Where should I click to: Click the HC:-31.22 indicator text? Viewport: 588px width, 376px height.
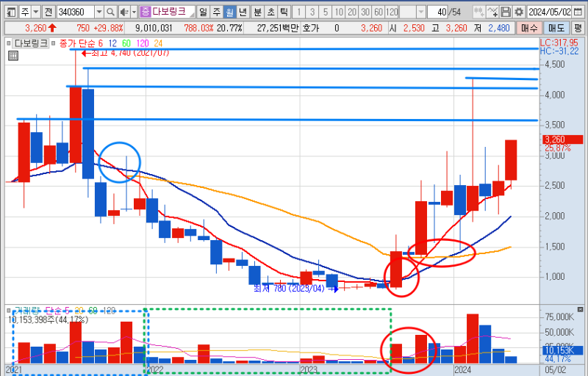tap(559, 51)
